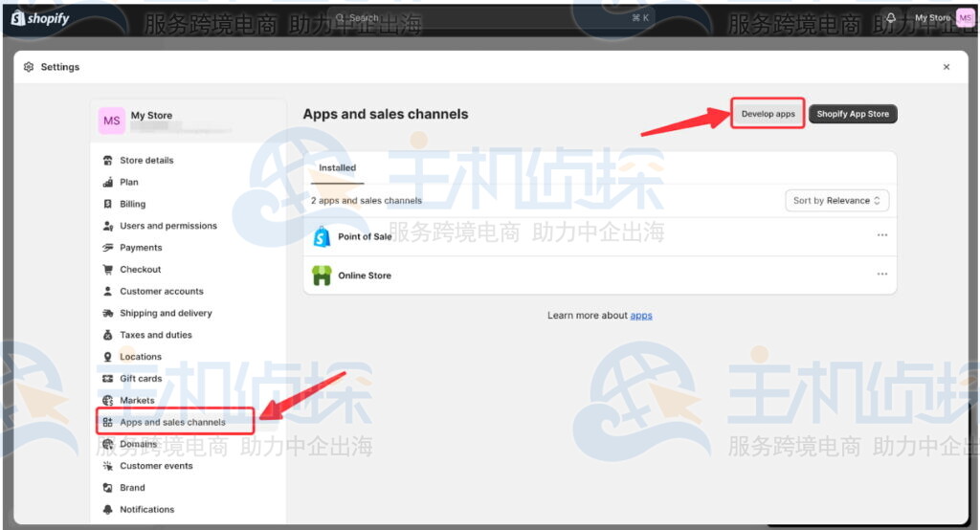Open Domains settings
Viewport: 980px width, 530px height.
pos(138,444)
